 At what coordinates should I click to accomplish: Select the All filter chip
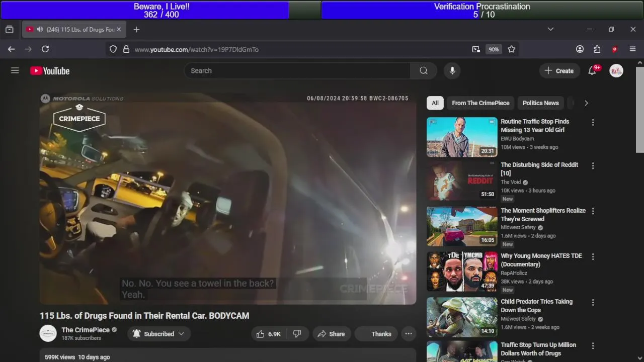pos(435,103)
